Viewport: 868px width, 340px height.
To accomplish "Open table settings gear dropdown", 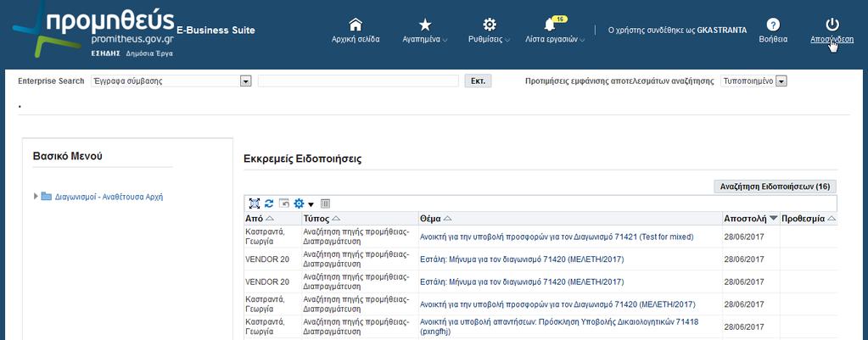I will coord(303,204).
